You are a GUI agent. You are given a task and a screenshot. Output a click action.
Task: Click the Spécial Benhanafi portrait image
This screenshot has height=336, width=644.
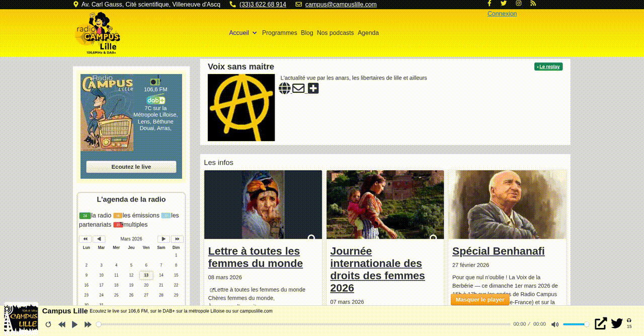508,205
